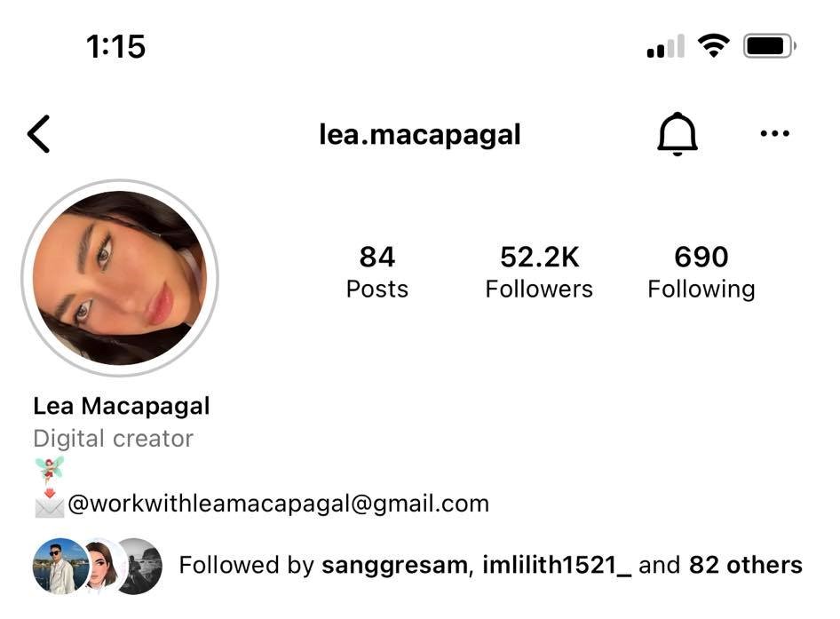Open the notification bell settings
Image resolution: width=840 pixels, height=619 pixels.
tap(678, 134)
